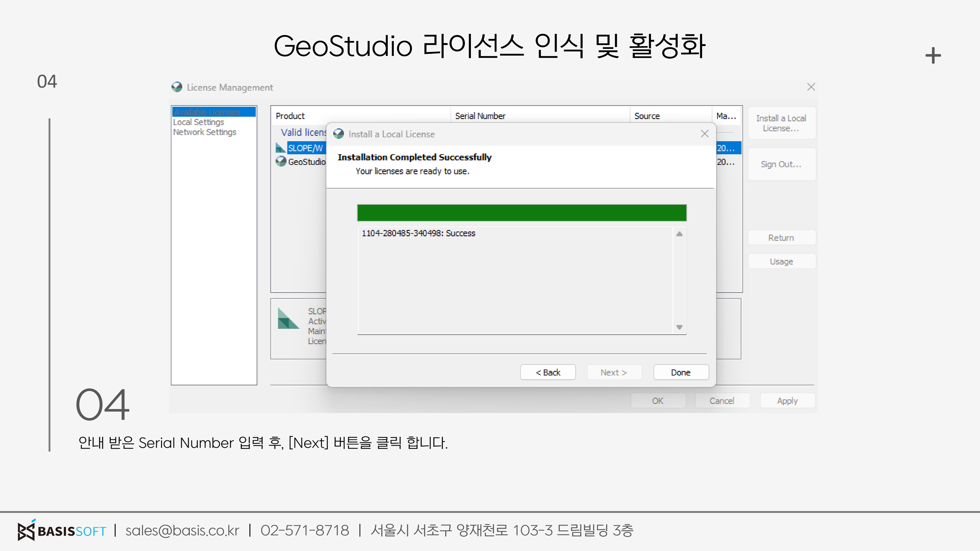Sort by the Serial Number column header
Image resolution: width=980 pixels, height=551 pixels.
tap(540, 116)
